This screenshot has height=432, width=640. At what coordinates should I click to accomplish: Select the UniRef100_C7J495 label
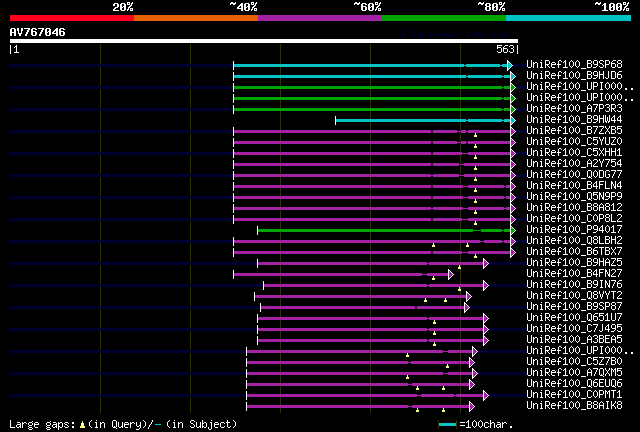tap(574, 329)
